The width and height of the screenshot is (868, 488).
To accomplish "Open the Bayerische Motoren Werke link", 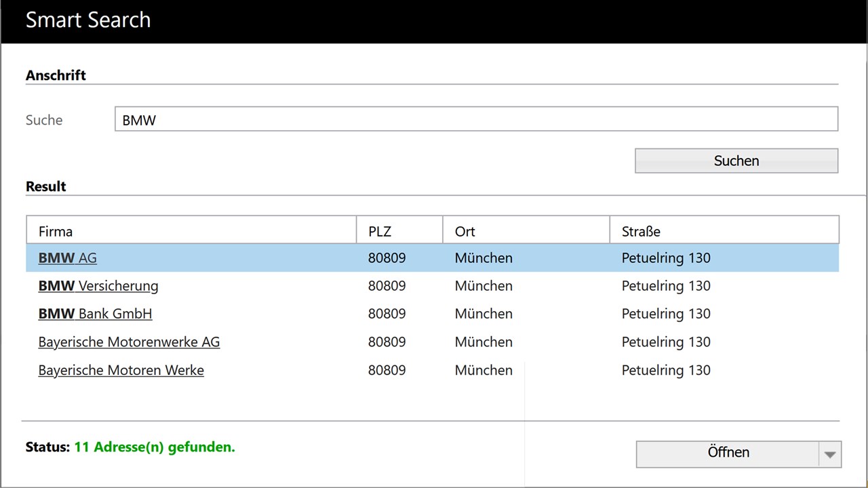I will [x=121, y=370].
